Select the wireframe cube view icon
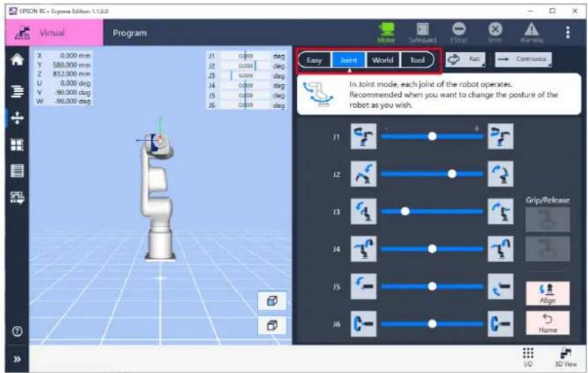 point(272,325)
